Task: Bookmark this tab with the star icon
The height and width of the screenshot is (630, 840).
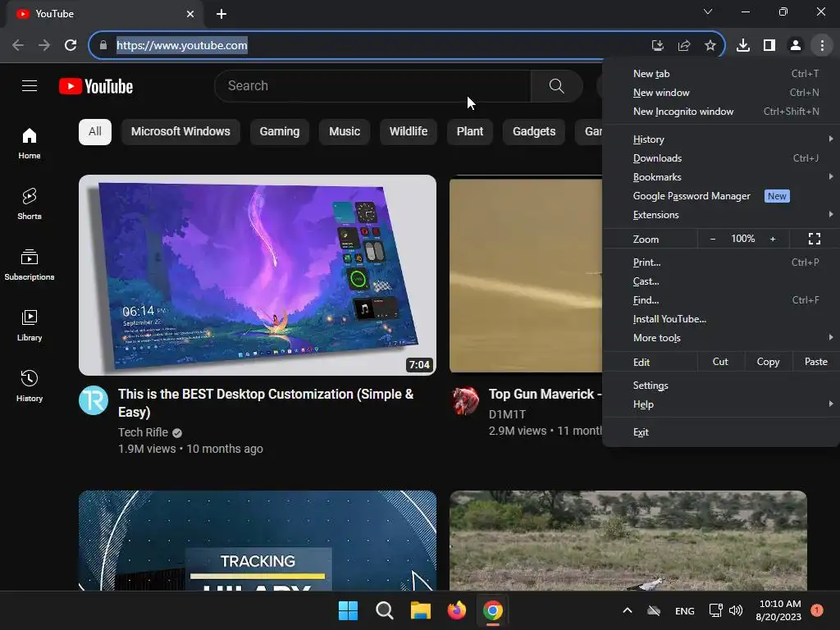Action: [x=710, y=46]
